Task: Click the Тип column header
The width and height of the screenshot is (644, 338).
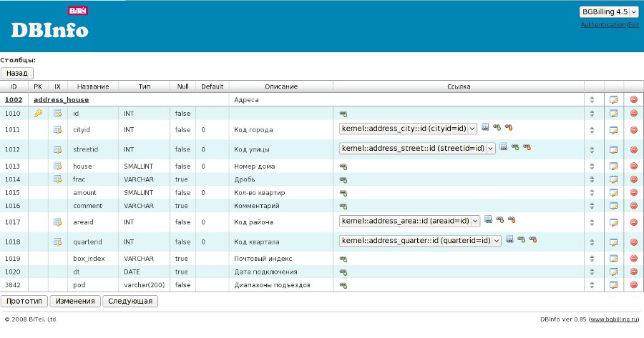Action: tap(144, 86)
